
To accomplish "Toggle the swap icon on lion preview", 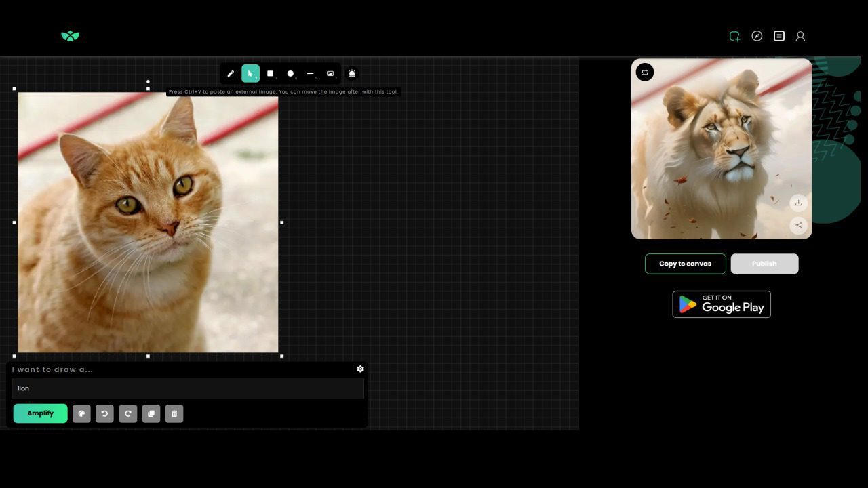I will (645, 72).
